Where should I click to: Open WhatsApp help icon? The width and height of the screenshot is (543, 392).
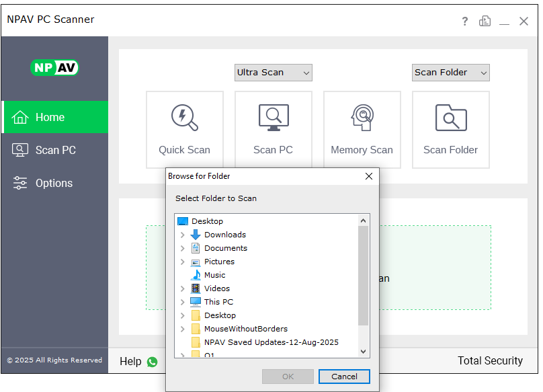[152, 362]
